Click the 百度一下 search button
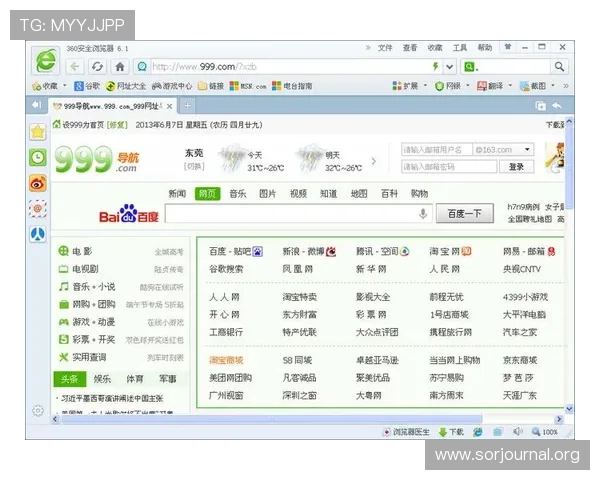The width and height of the screenshot is (600, 480). click(465, 214)
